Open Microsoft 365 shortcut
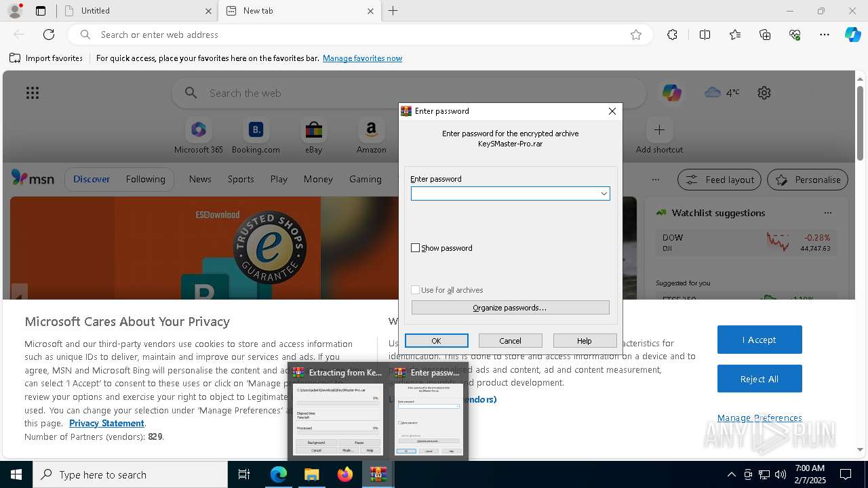The height and width of the screenshot is (488, 868). (199, 136)
